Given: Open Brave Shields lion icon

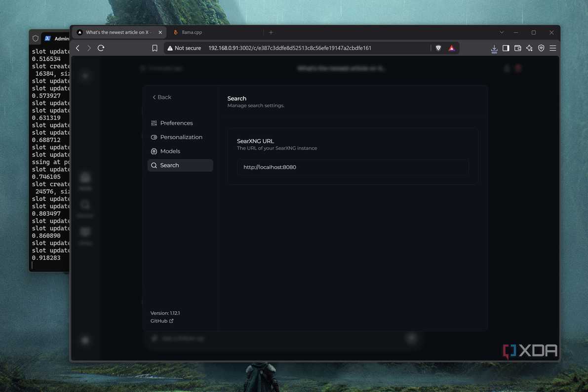Looking at the screenshot, I should point(438,48).
